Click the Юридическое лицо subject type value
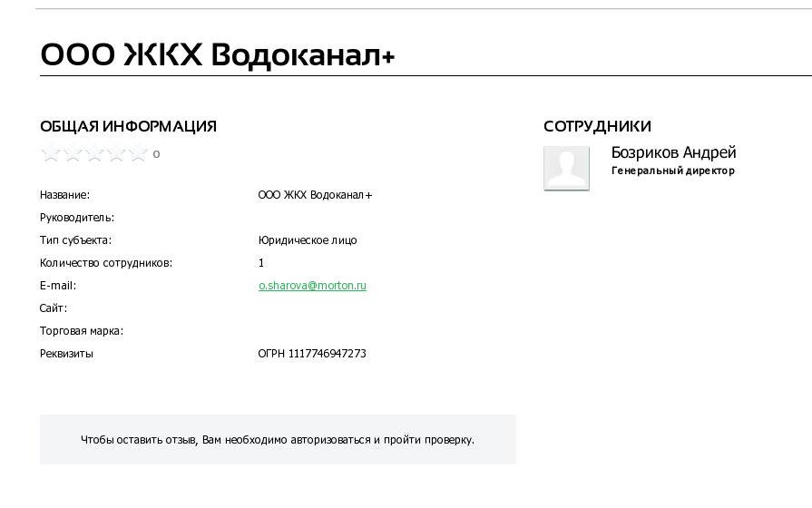 [308, 240]
